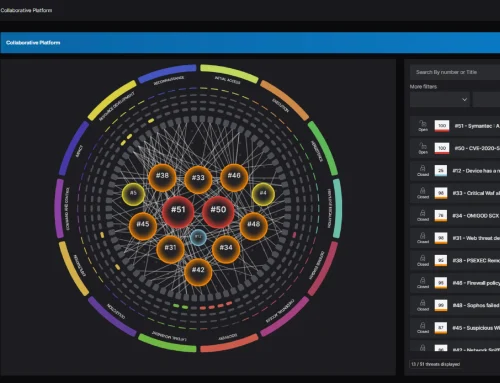
Task: Open the first More filters dropdown
Action: pyautogui.click(x=440, y=99)
